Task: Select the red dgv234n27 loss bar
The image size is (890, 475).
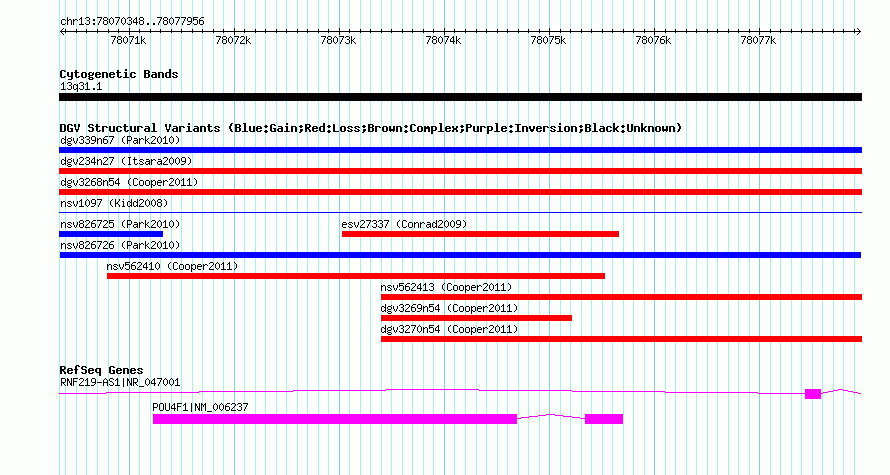Action: click(x=460, y=171)
